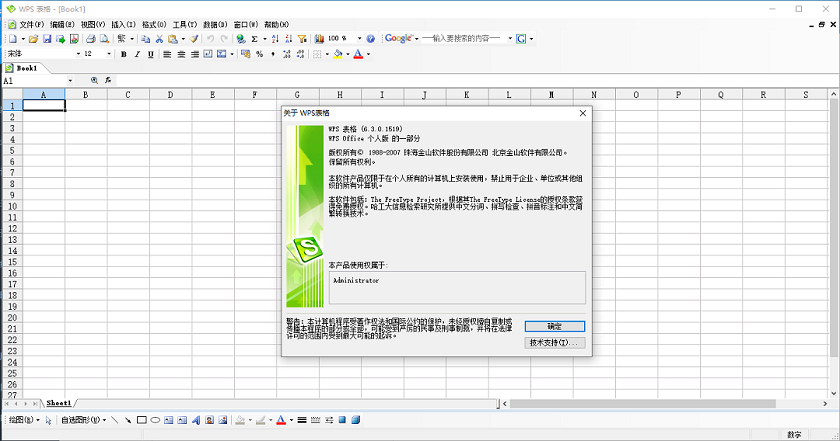This screenshot has height=441, width=840.
Task: Save the workbook with the floppy icon
Action: [x=47, y=39]
